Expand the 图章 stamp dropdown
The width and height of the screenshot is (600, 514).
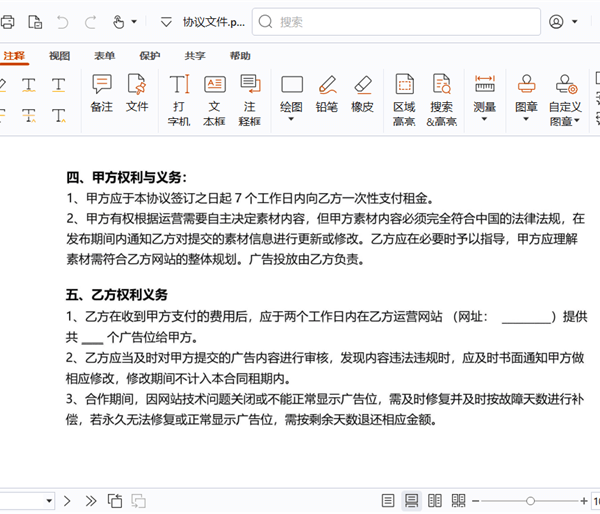coord(527,119)
